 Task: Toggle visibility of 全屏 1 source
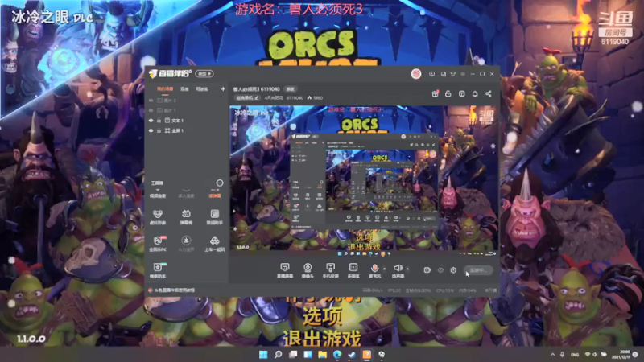click(x=151, y=130)
